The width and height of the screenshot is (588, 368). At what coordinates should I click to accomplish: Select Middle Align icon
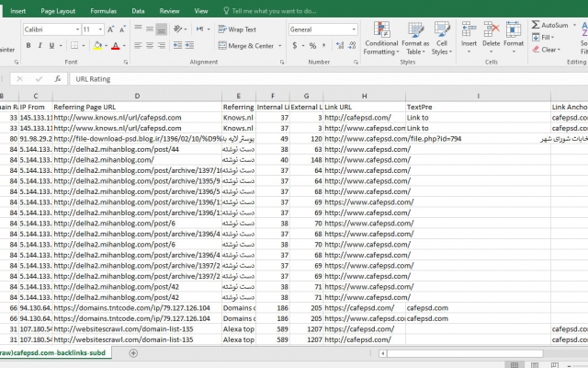tap(150, 29)
